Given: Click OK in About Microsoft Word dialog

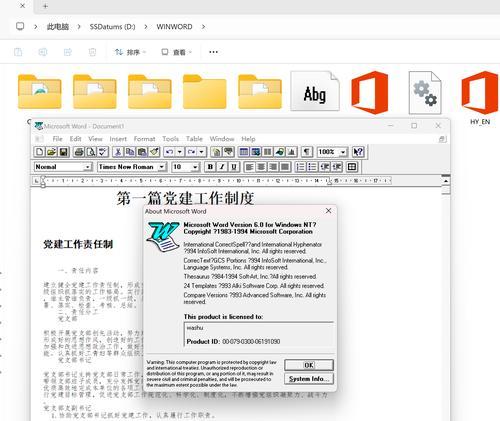Looking at the screenshot, I should pyautogui.click(x=309, y=365).
